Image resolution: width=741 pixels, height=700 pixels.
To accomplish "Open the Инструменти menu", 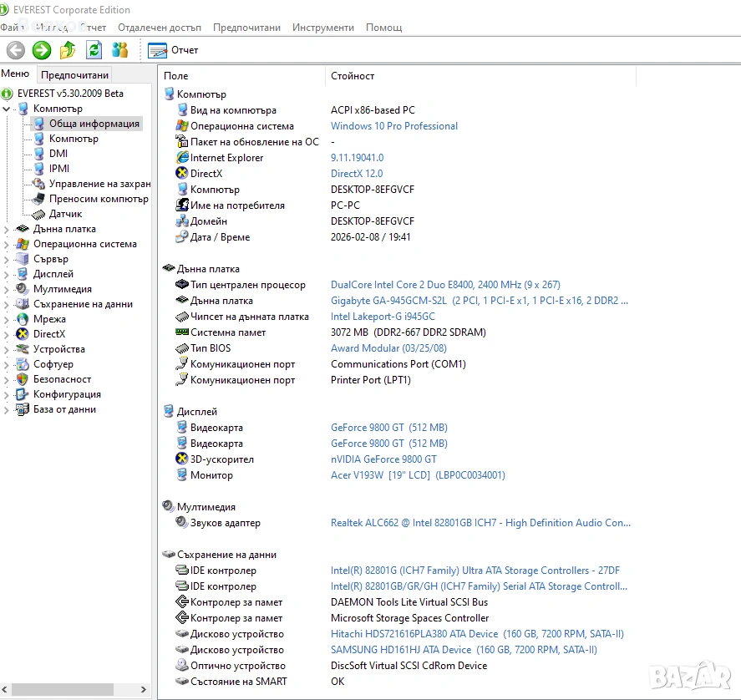I will [x=322, y=28].
